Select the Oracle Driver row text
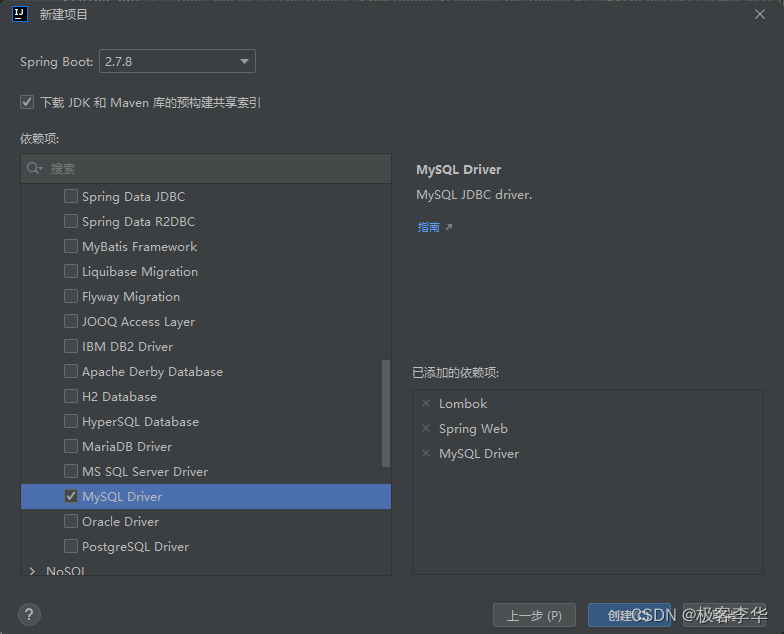 (120, 522)
